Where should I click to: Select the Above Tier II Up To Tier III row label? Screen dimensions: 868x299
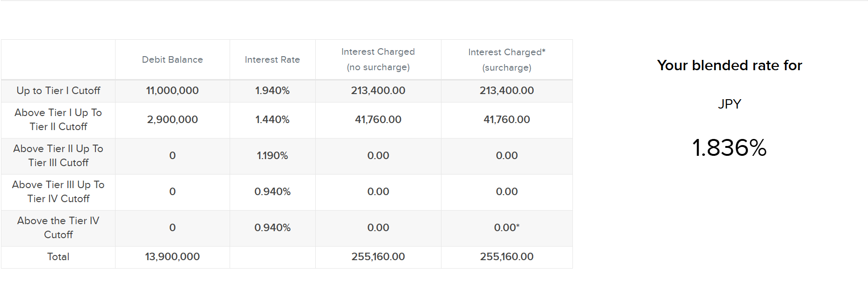click(58, 156)
